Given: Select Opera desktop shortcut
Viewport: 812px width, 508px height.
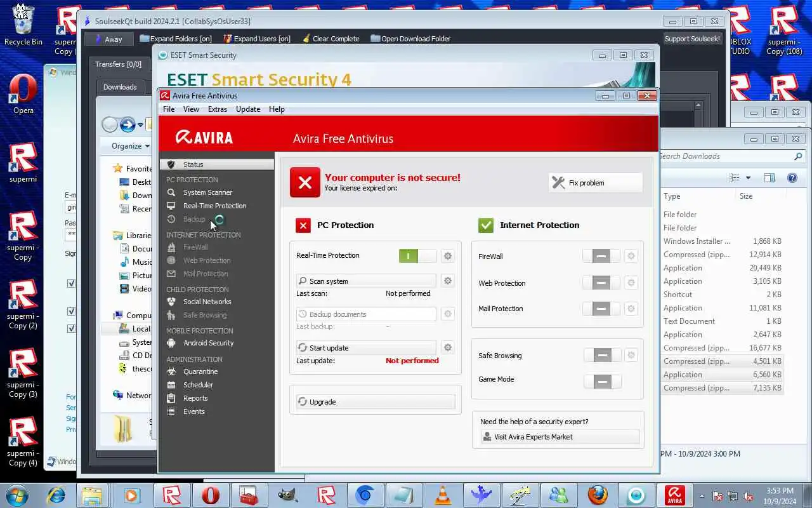Looking at the screenshot, I should click(23, 95).
